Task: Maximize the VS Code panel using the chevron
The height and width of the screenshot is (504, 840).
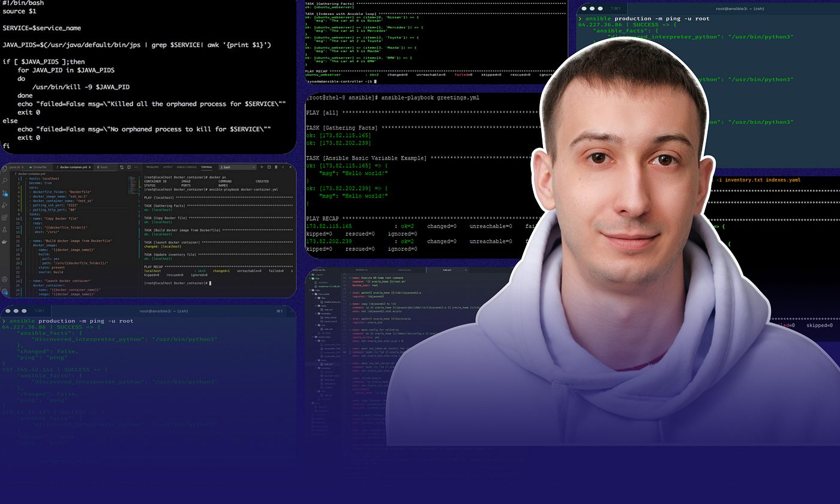Action: click(283, 167)
